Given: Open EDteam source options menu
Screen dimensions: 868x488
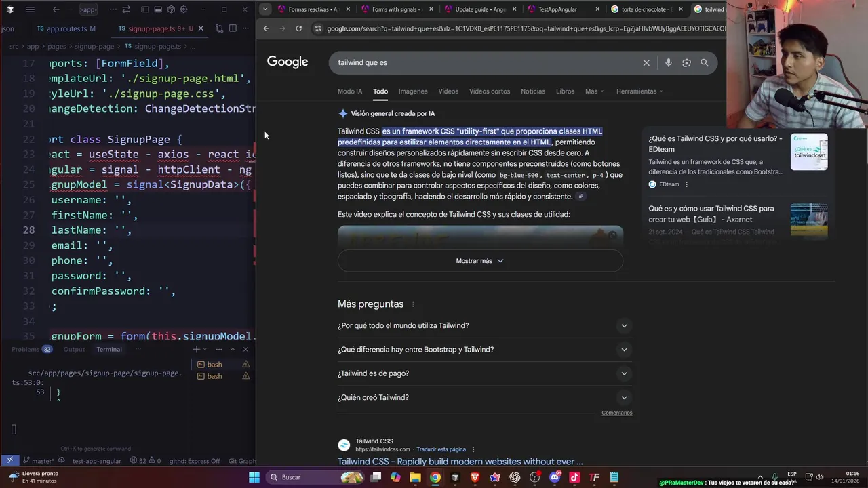Looking at the screenshot, I should (686, 184).
